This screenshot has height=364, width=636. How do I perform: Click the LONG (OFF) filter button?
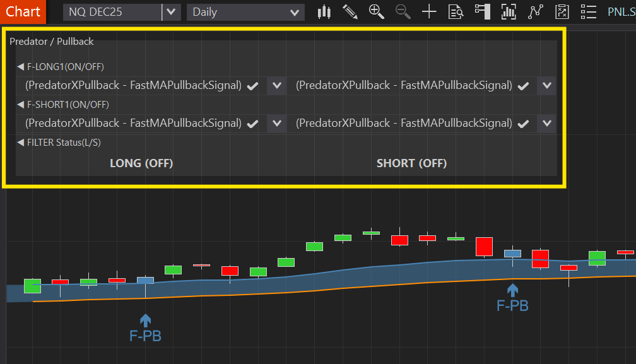click(x=141, y=163)
